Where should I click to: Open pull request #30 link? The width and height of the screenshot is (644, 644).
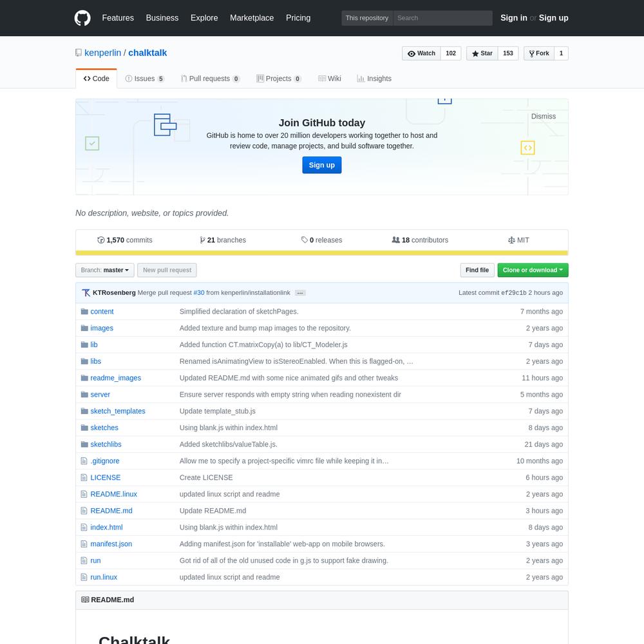pyautogui.click(x=199, y=293)
